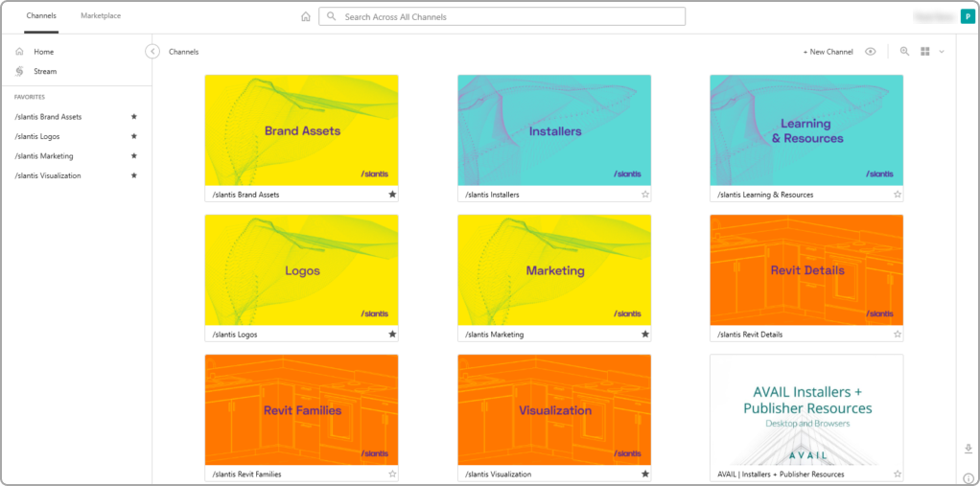Viewport: 980px width, 486px height.
Task: Click the magnifier icon inside the search field
Action: pyautogui.click(x=331, y=17)
